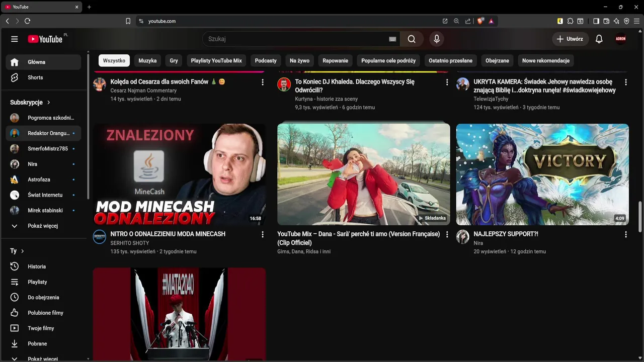This screenshot has height=362, width=644.
Task: Open browser main menu hamburger
Action: 637,21
